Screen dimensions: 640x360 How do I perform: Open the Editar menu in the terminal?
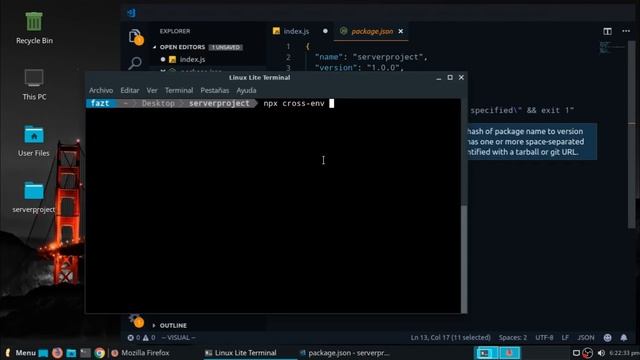click(x=130, y=90)
